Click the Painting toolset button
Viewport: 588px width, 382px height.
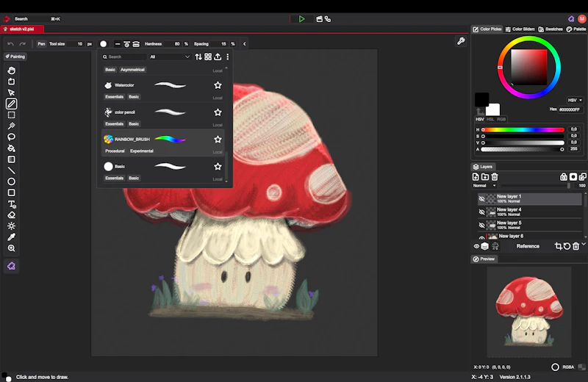point(15,57)
